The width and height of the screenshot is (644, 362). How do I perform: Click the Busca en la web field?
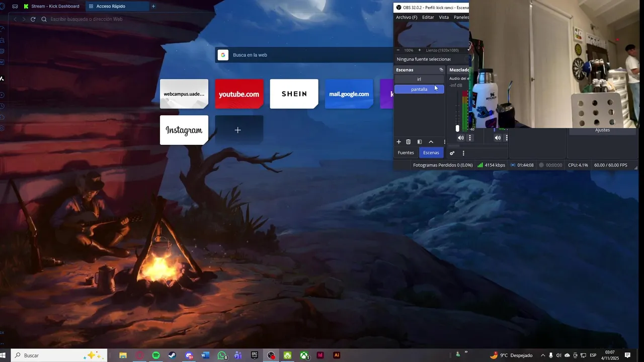tap(304, 55)
